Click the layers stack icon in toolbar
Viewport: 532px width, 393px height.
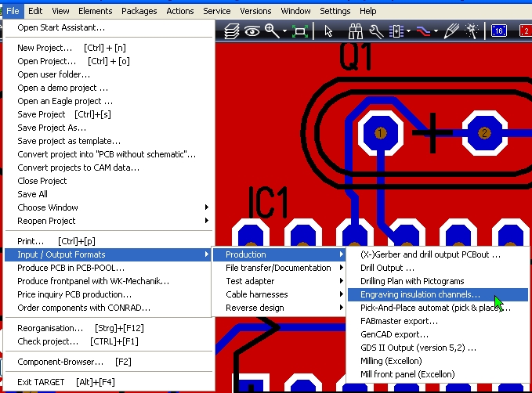point(232,31)
